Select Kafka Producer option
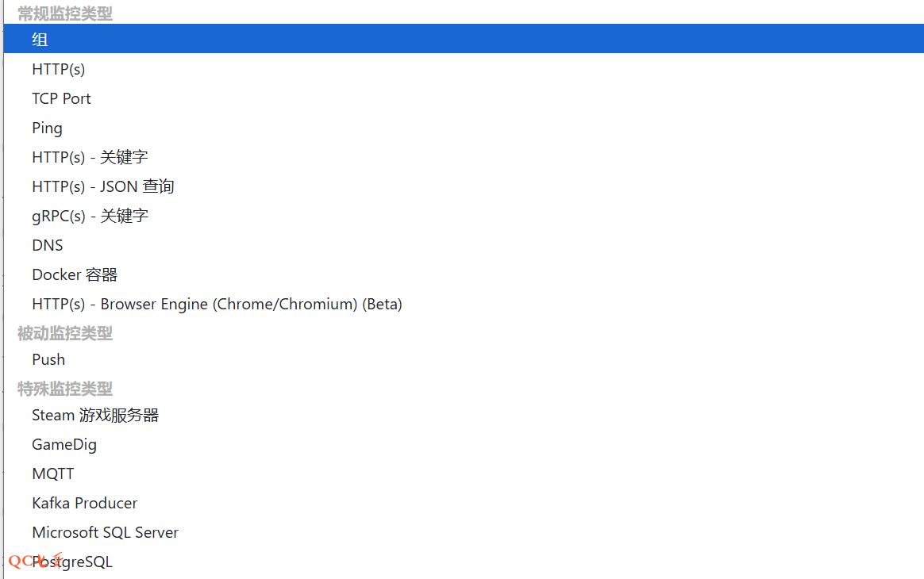This screenshot has height=579, width=924. (85, 503)
